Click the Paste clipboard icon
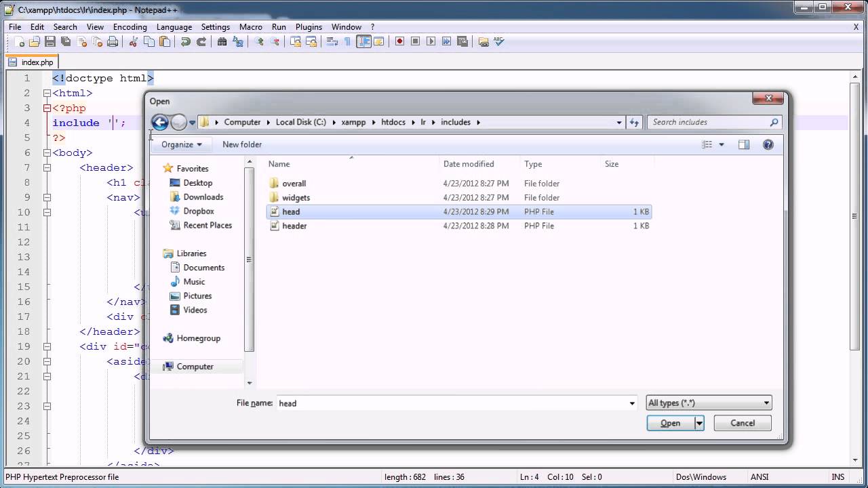This screenshot has width=868, height=488. click(165, 42)
